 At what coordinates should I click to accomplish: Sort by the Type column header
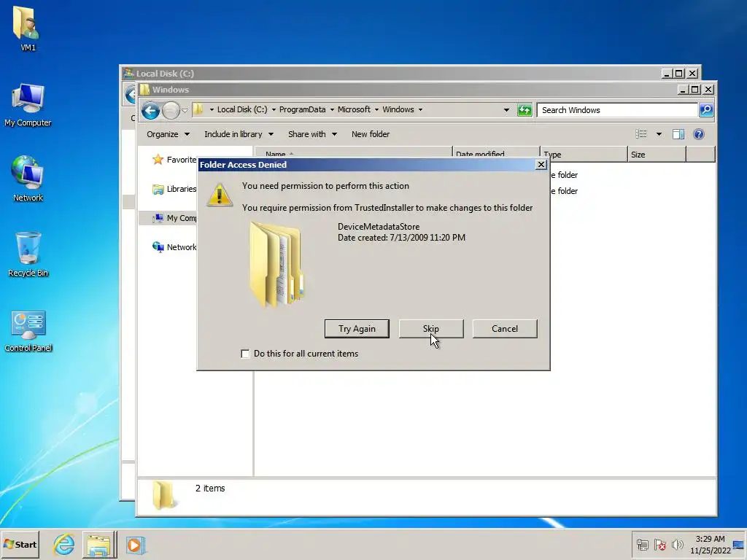[584, 155]
